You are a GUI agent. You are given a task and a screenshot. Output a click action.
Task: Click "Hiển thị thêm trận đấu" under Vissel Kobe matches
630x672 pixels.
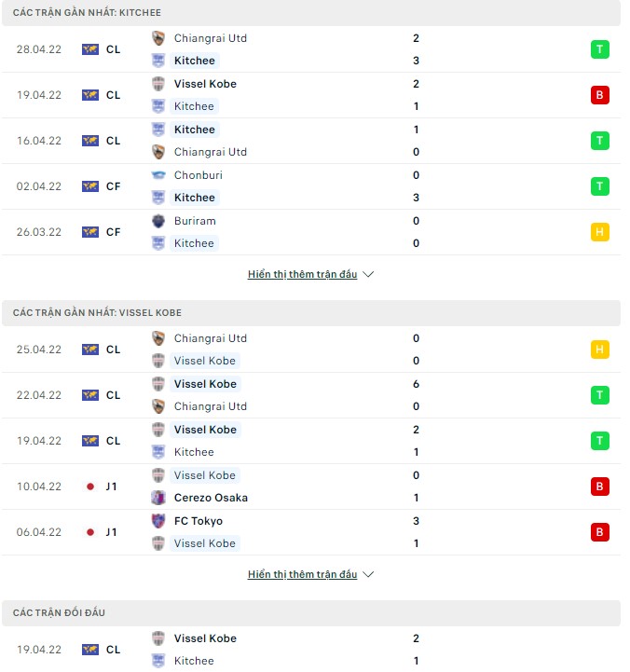[x=302, y=575]
